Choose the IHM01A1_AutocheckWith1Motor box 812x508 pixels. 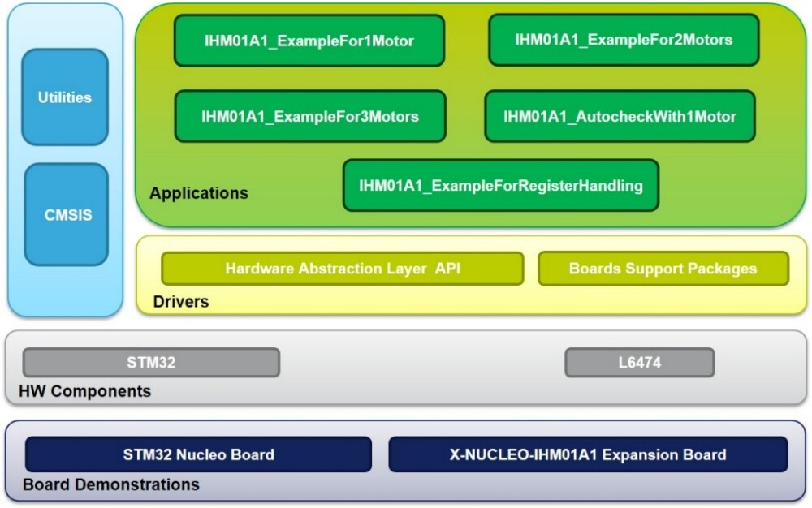click(x=620, y=116)
